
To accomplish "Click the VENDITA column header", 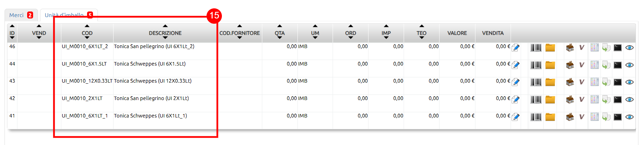I will click(493, 33).
